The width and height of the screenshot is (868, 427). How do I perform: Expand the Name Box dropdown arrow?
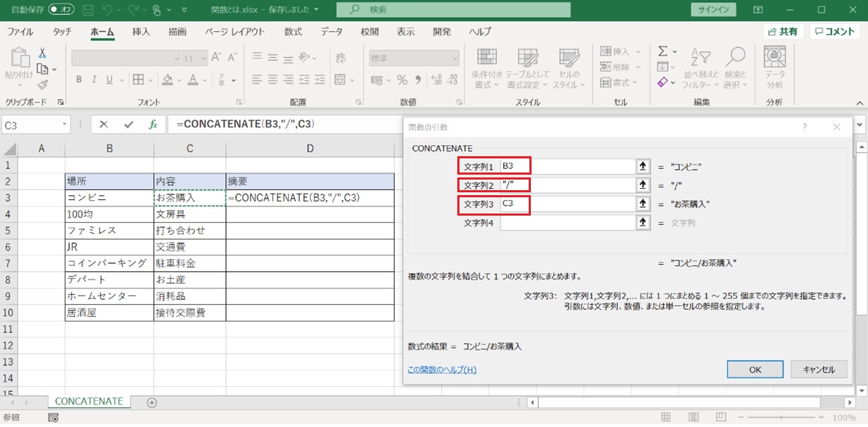(65, 124)
